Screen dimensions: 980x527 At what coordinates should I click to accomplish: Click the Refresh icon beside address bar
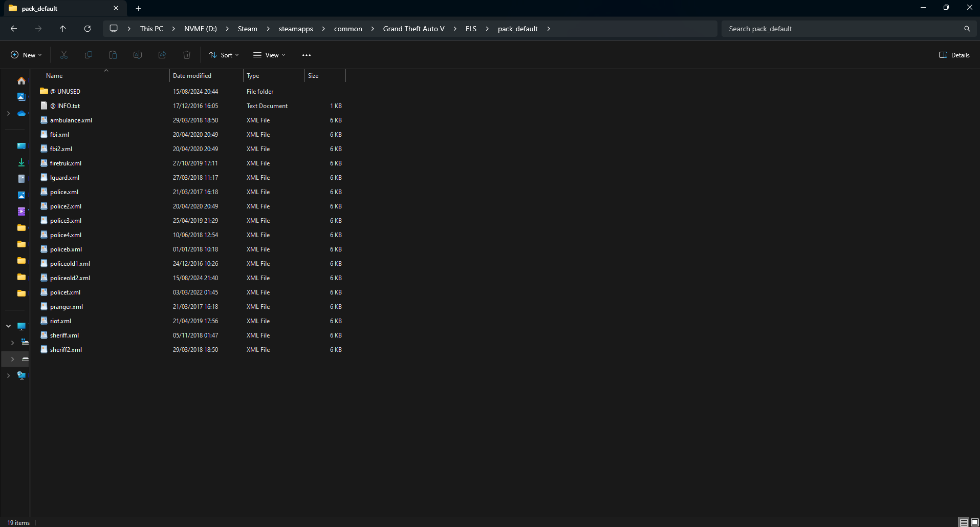(x=88, y=29)
